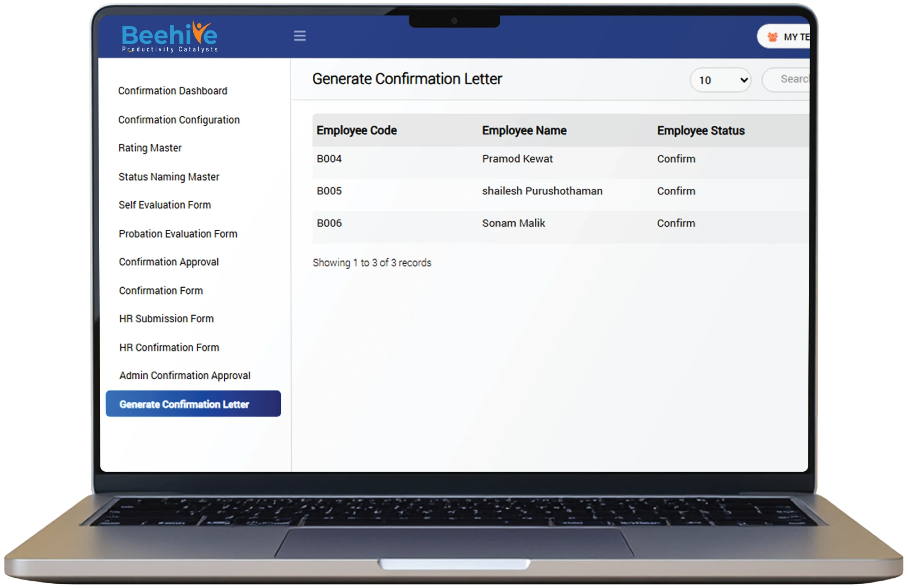
Task: Select Rating Master menu item
Action: click(150, 148)
